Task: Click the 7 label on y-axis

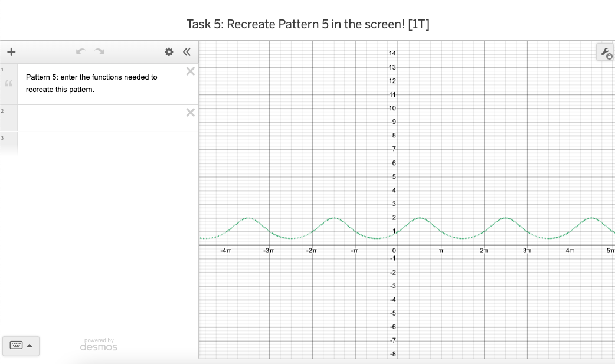Action: 394,149
